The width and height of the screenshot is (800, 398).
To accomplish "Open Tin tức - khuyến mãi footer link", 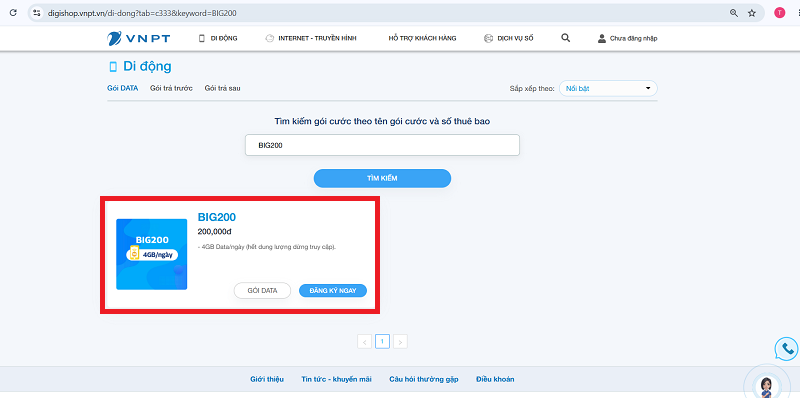I will pos(337,379).
